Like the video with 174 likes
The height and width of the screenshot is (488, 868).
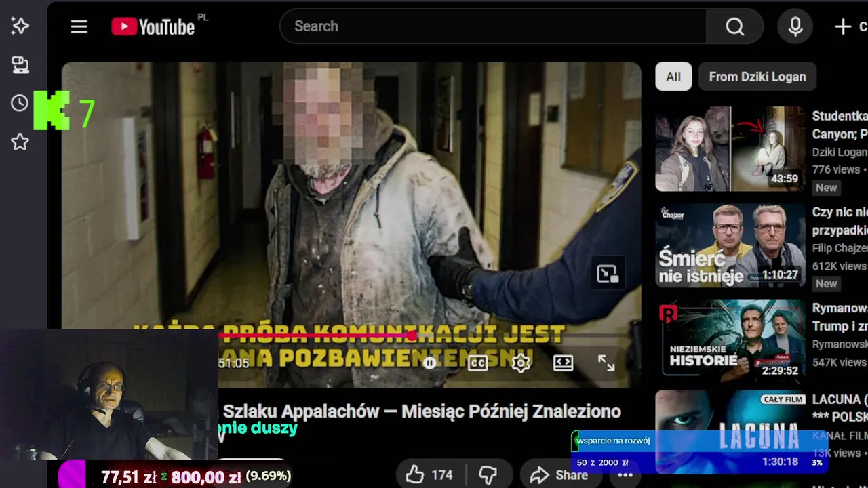430,475
